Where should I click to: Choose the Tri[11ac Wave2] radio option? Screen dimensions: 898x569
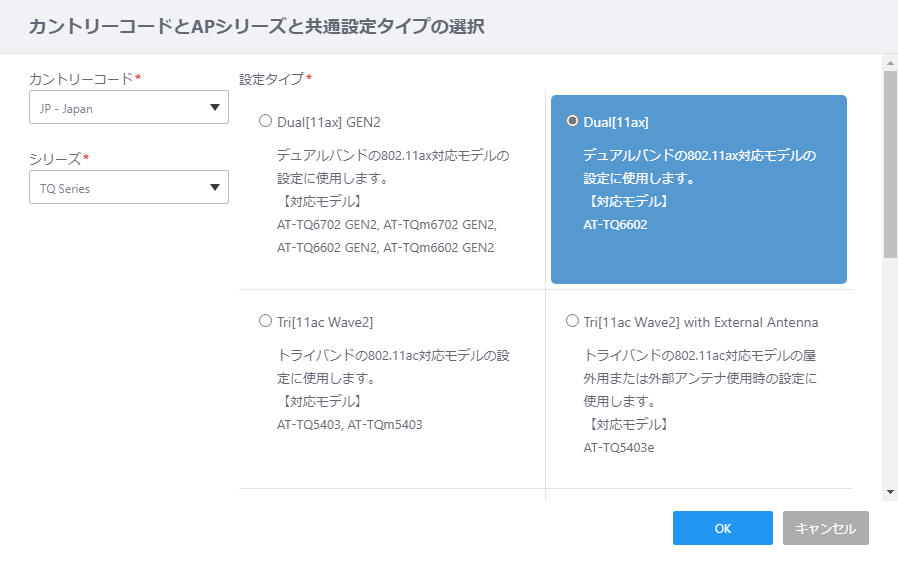[265, 321]
